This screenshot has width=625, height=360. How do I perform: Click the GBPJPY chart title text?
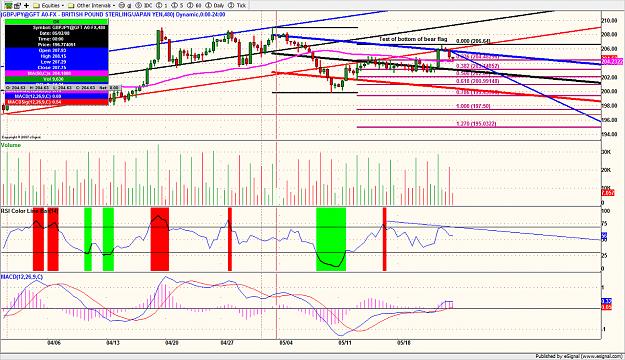pyautogui.click(x=113, y=14)
